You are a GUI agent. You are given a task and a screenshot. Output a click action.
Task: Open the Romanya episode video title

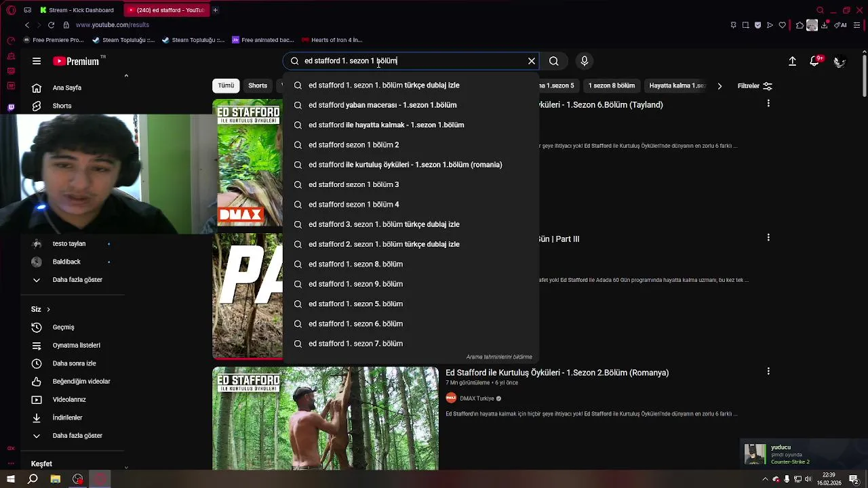point(557,373)
